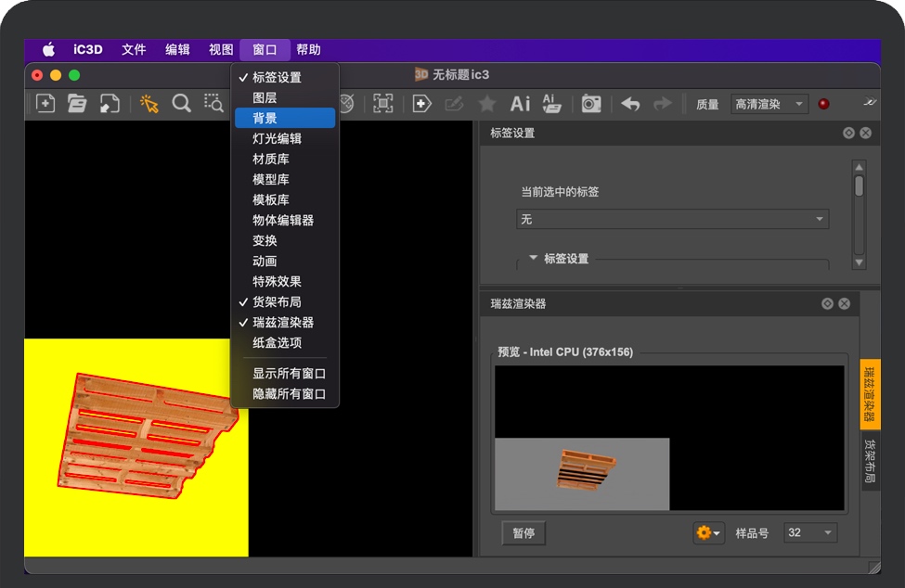
Task: Click the camera snapshot icon
Action: click(591, 104)
